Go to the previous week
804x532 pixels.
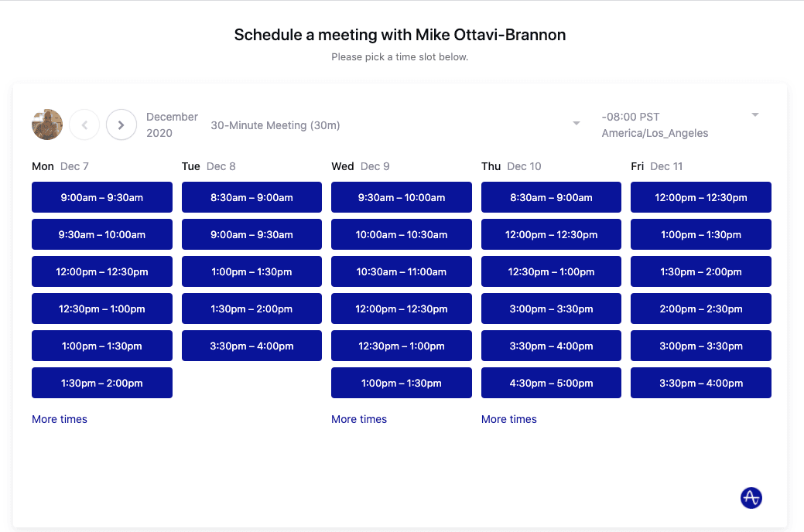(84, 124)
